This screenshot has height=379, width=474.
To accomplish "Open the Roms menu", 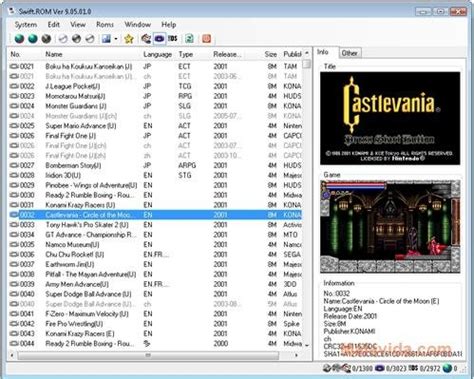I will click(x=105, y=25).
